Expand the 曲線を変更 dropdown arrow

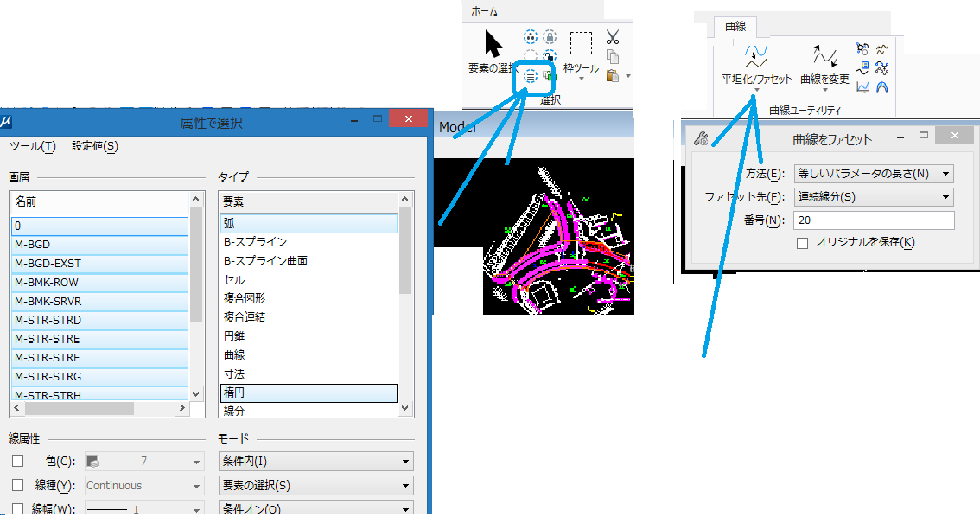[x=824, y=90]
